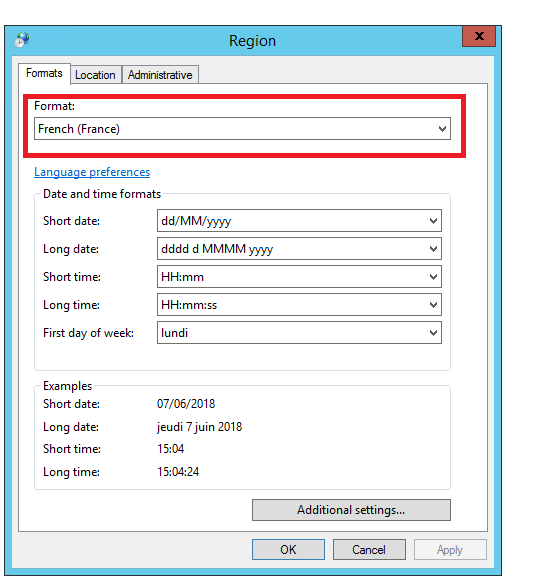This screenshot has height=581, width=537.
Task: Expand the Short date format dropdown
Action: (x=299, y=221)
